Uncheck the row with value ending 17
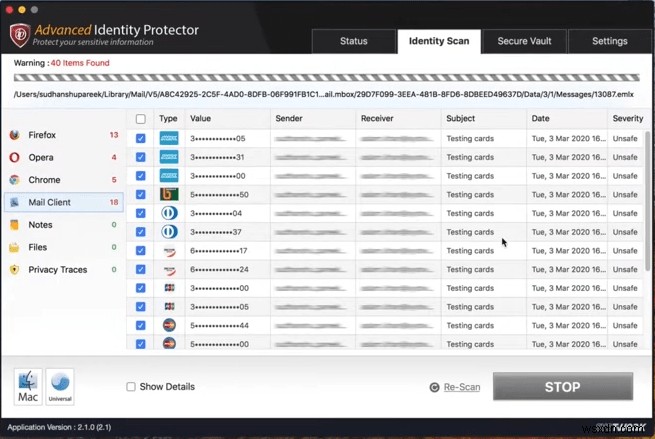Viewport: 655px width, 439px height. [141, 251]
